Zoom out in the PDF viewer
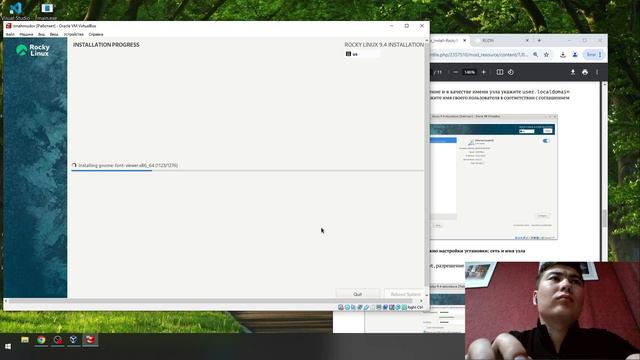Viewport: 640px width, 360px height. tap(455, 72)
